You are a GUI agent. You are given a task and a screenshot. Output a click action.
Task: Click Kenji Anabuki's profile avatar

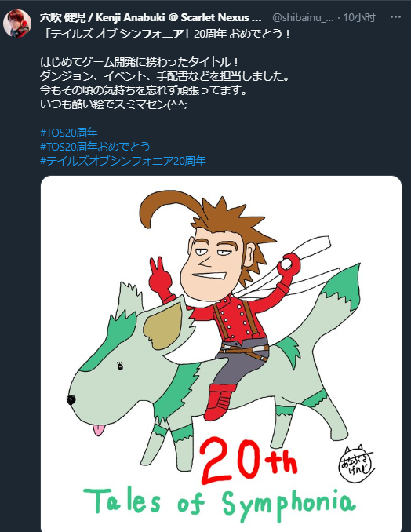pyautogui.click(x=17, y=24)
